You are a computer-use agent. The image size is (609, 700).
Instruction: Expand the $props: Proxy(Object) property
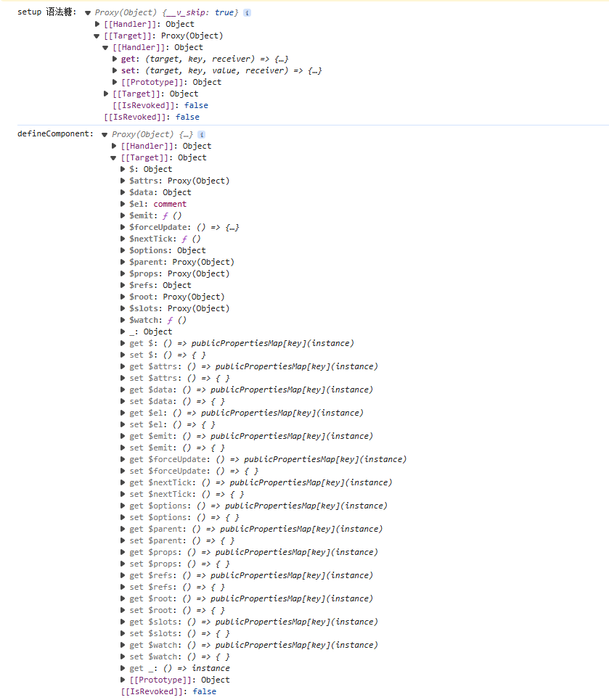click(123, 274)
